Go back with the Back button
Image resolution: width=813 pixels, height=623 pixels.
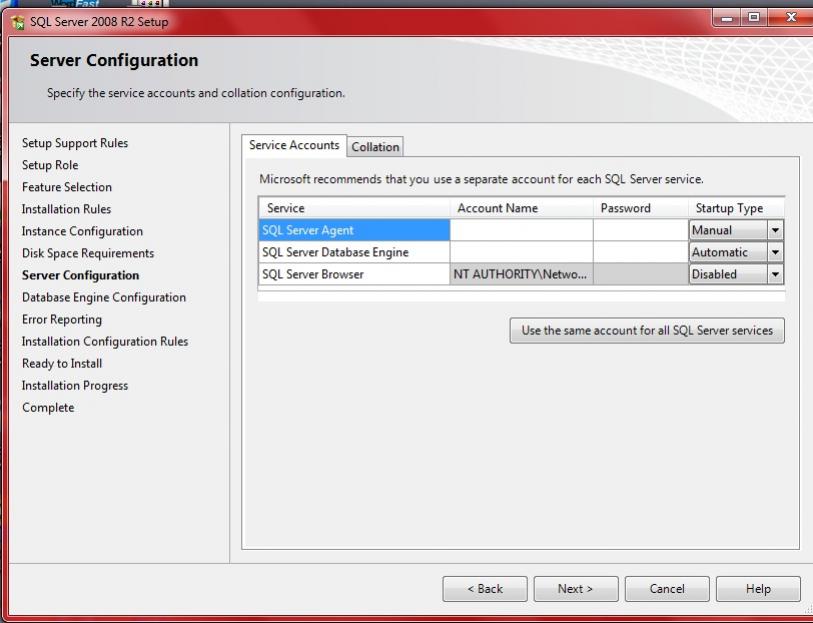pos(485,589)
